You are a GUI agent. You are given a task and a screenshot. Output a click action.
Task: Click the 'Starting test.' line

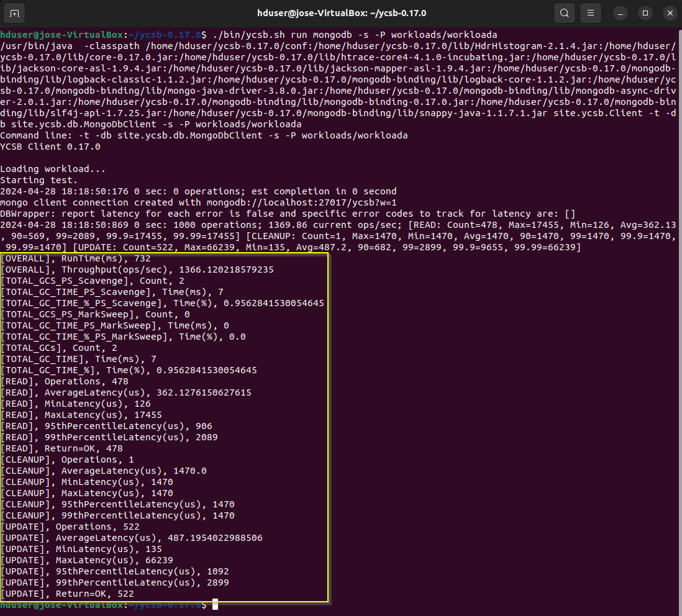pyautogui.click(x=39, y=180)
